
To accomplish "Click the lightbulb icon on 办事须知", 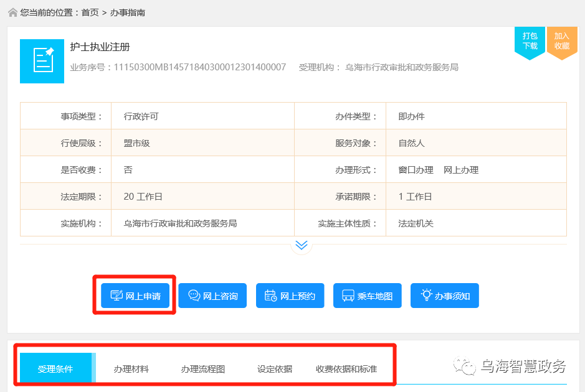I will 427,295.
